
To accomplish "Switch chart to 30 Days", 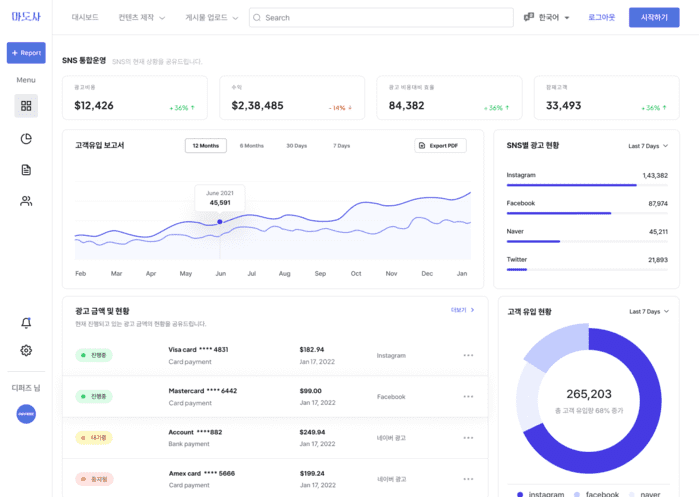I will point(297,146).
